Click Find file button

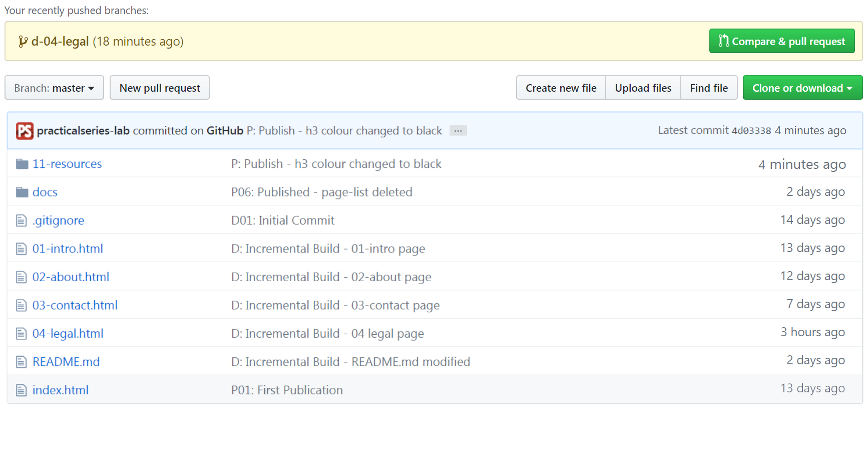tap(709, 88)
